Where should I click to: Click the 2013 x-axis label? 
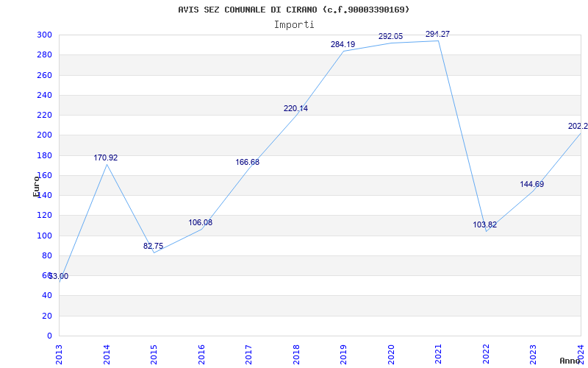pos(60,355)
